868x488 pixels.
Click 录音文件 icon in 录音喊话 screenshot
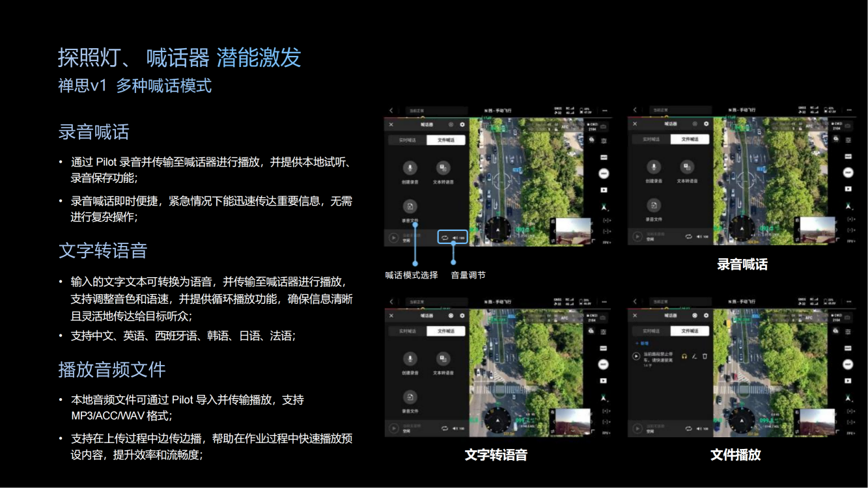coord(653,206)
